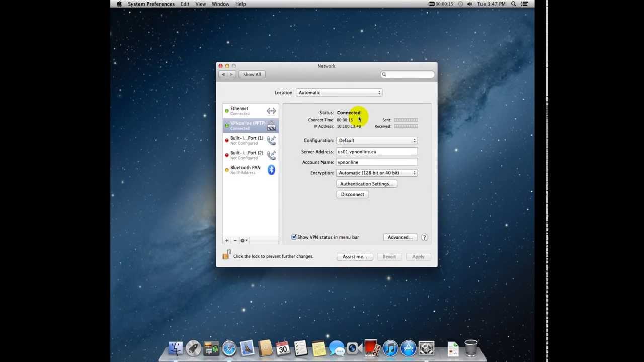The width and height of the screenshot is (644, 362).
Task: Open the Edit menu
Action: [x=185, y=4]
